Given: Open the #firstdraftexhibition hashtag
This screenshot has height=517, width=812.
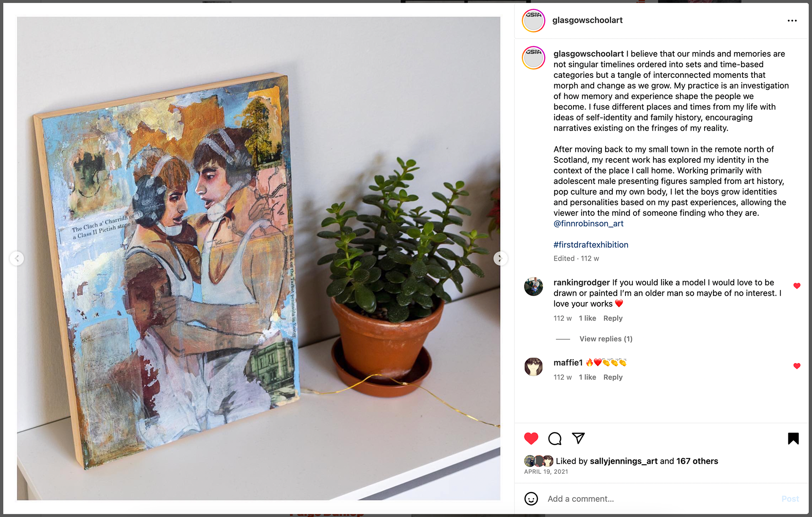Looking at the screenshot, I should (x=591, y=245).
